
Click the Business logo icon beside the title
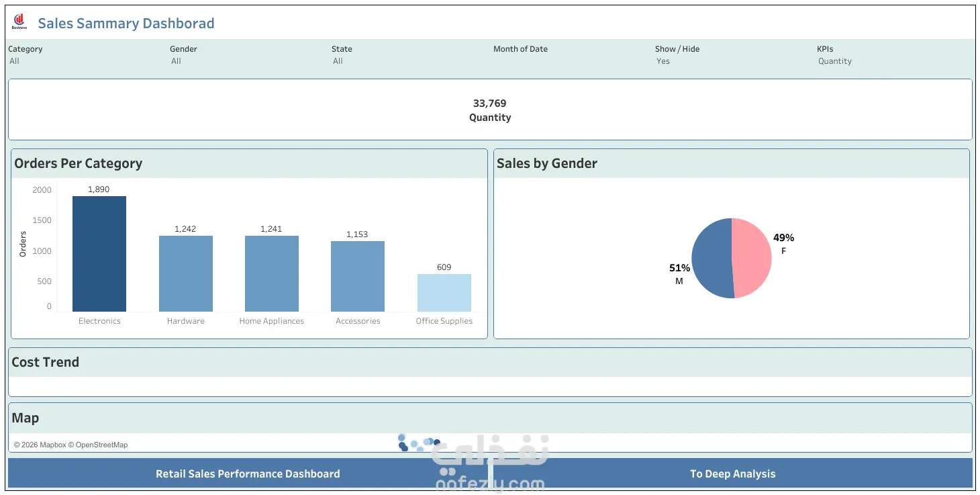point(19,22)
